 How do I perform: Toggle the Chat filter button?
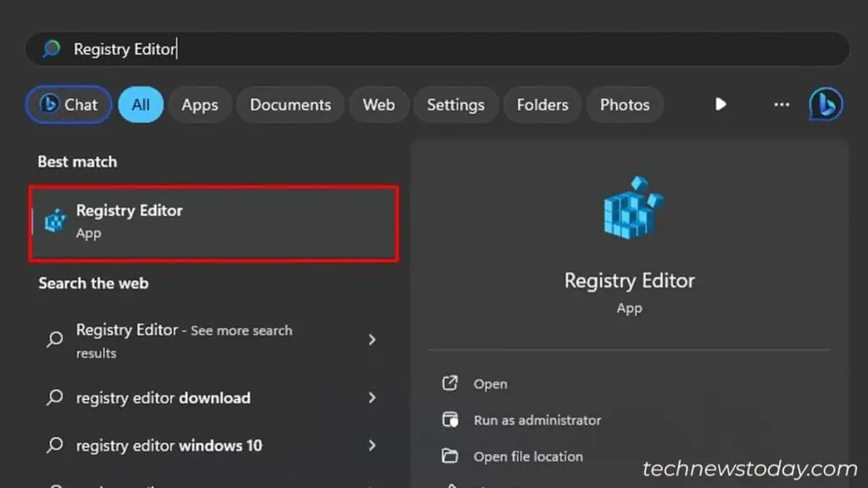click(68, 104)
